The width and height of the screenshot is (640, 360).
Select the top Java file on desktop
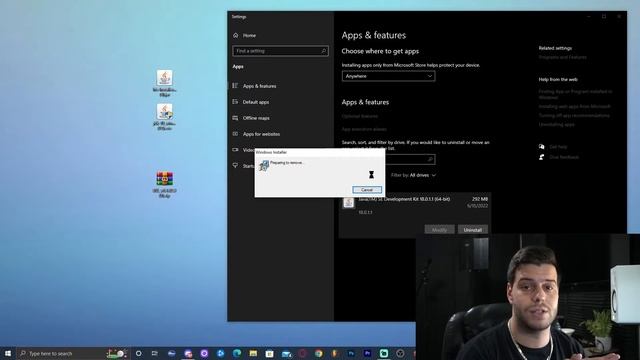coord(164,78)
